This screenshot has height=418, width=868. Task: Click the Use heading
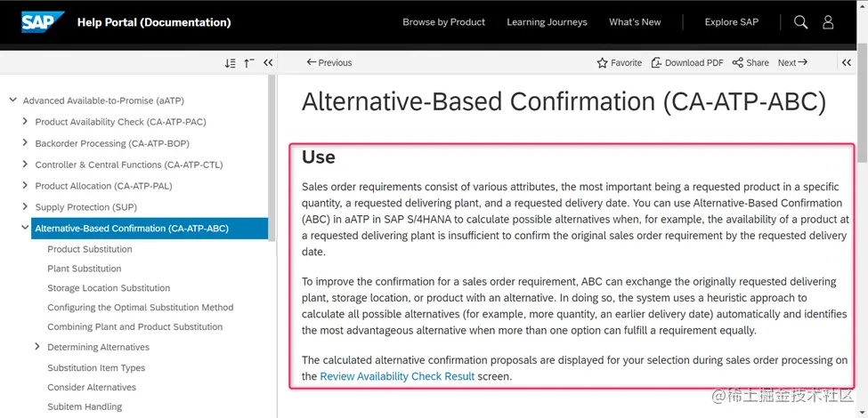coord(319,157)
